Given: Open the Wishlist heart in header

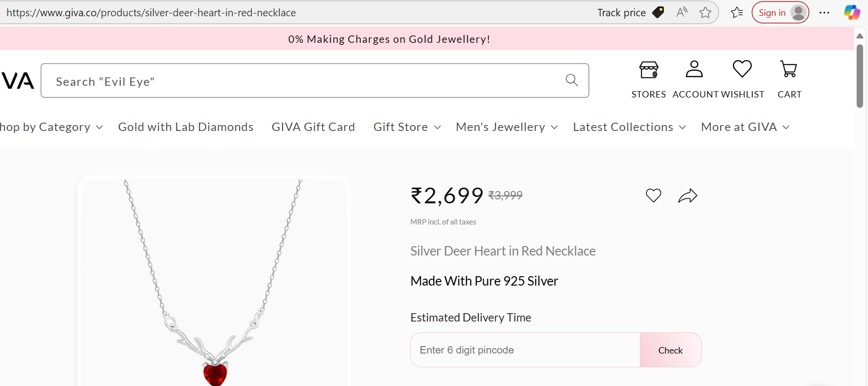Looking at the screenshot, I should tap(742, 69).
